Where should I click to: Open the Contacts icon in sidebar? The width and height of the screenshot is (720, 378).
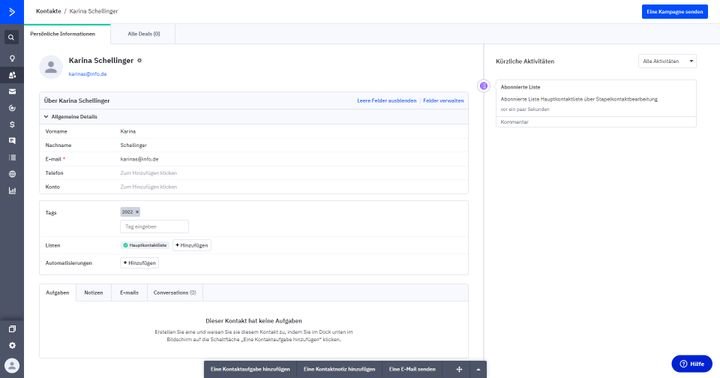[12, 75]
